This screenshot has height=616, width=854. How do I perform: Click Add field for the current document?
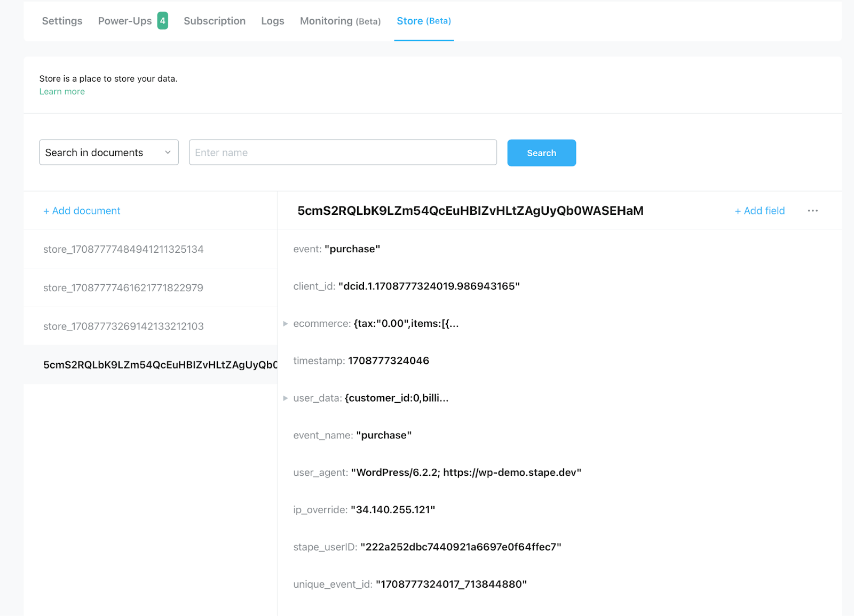pos(760,211)
